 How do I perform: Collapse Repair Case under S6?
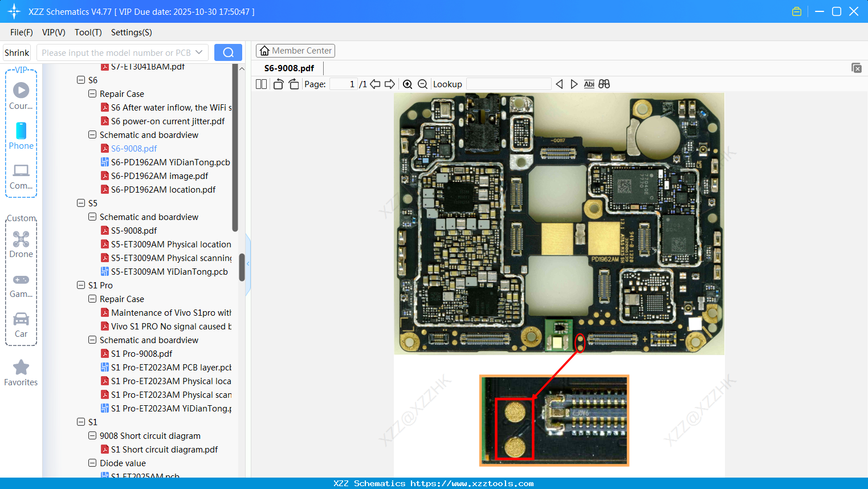(92, 94)
